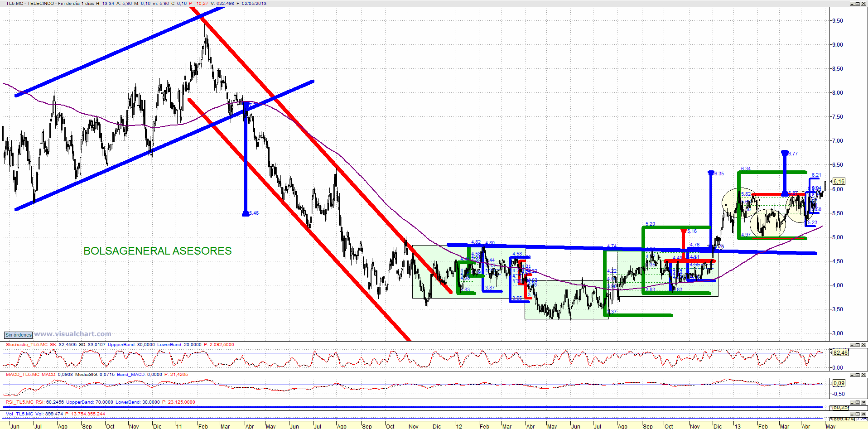The image size is (868, 429).
Task: Click the 'RSI_TL5.MC' indicator label
Action: [19, 402]
